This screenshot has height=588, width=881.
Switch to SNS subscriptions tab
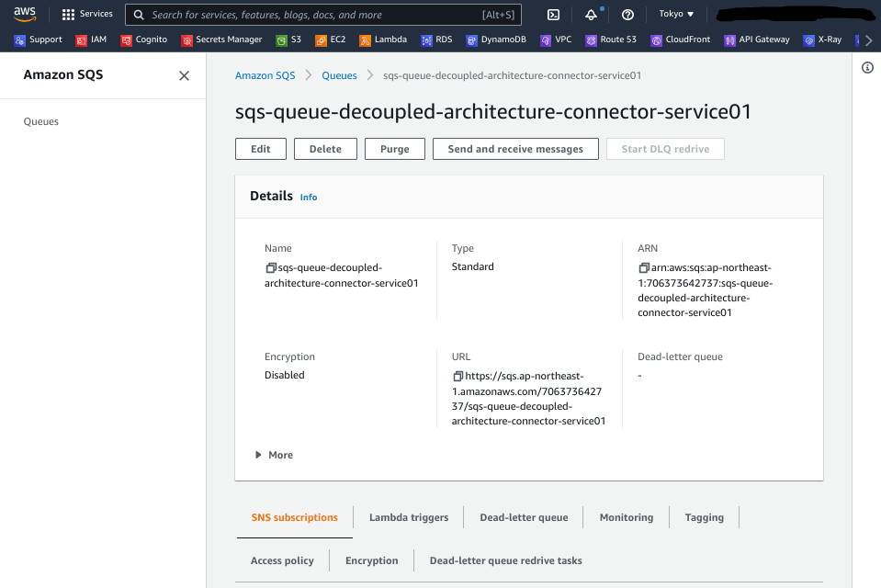(294, 518)
